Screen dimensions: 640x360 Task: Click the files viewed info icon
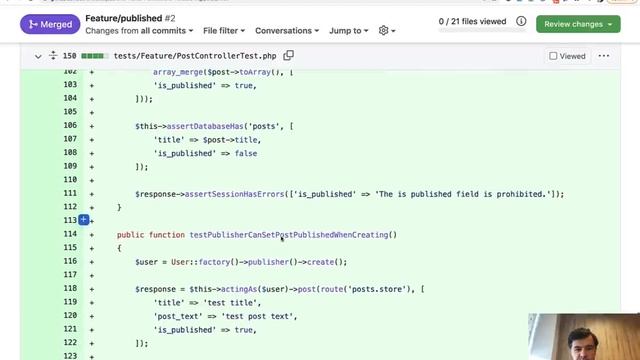[521, 21]
